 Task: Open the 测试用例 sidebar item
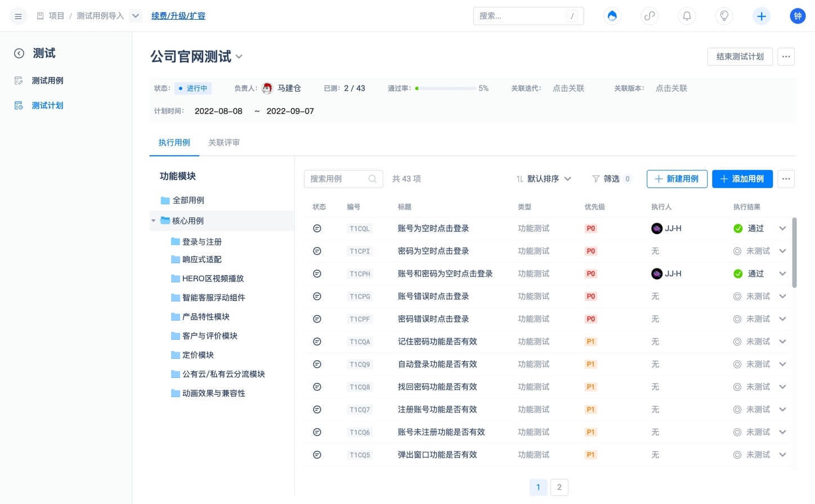(x=47, y=80)
